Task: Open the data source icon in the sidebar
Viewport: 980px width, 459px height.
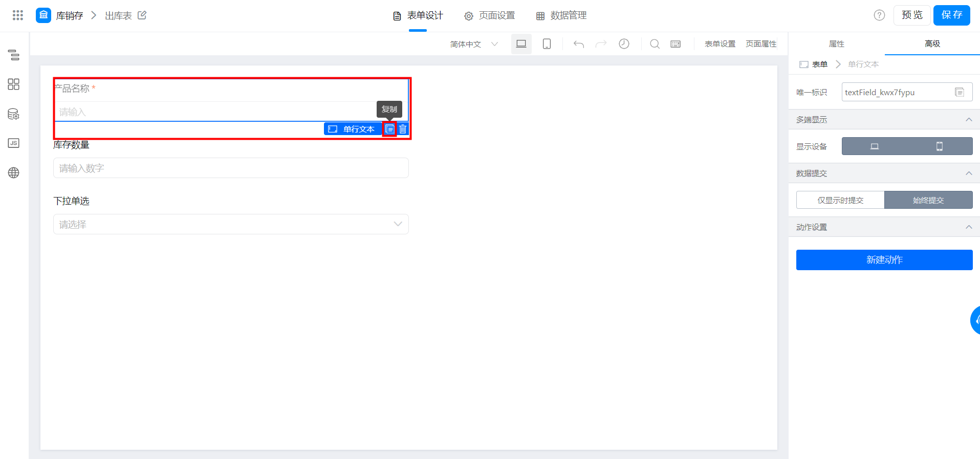Action: pos(14,114)
